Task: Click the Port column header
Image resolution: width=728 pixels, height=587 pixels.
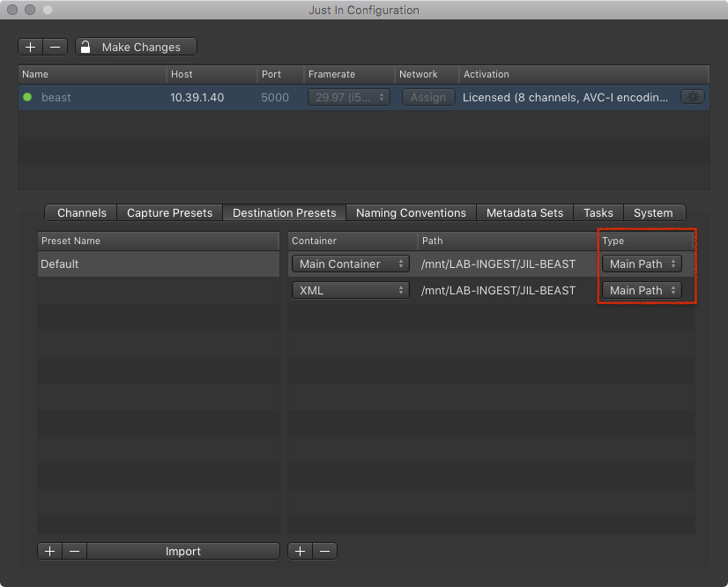Action: tap(280, 74)
